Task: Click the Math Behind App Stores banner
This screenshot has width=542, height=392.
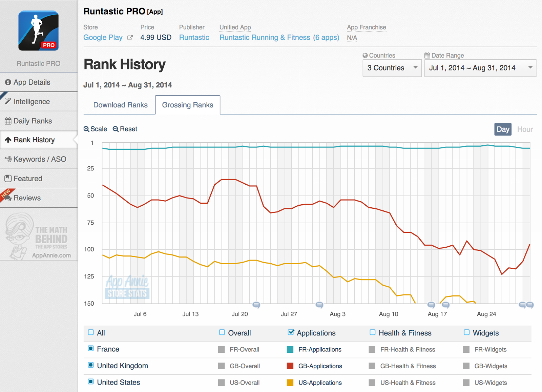Action: 38,237
